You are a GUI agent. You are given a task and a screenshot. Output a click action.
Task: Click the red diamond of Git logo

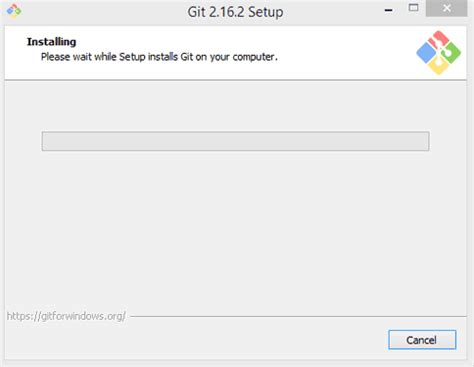point(439,40)
